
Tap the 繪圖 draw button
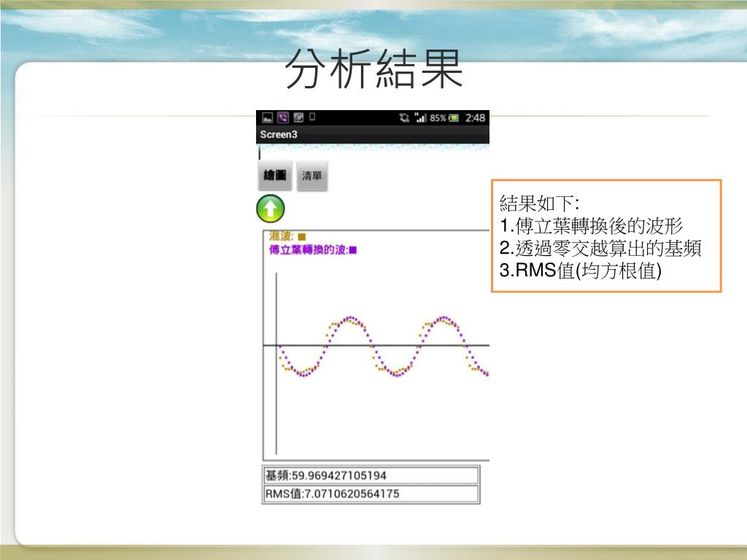pos(274,176)
